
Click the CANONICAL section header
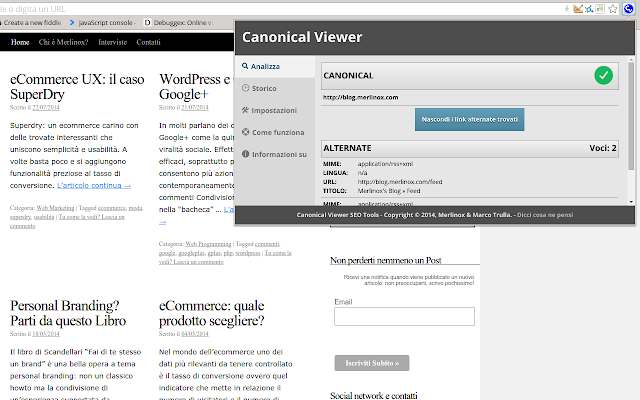click(469, 76)
